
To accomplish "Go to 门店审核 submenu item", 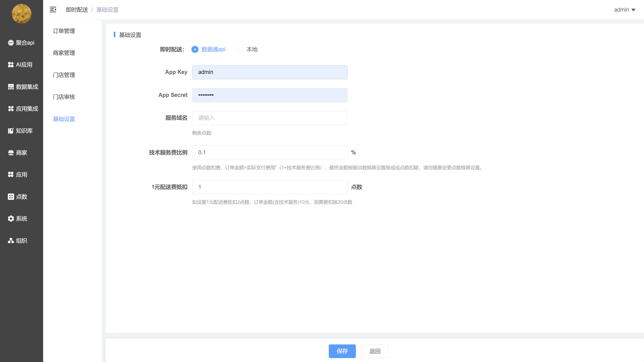I will 64,97.
